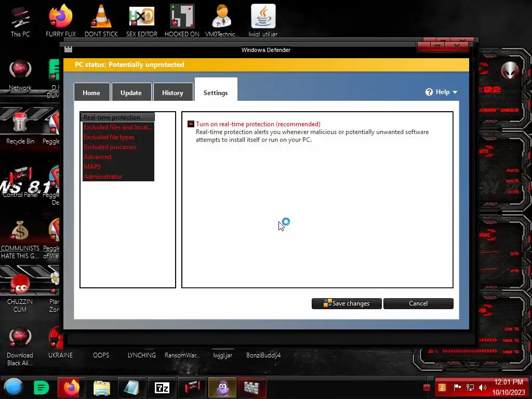
Task: Click the red Alienware taskbar icon
Action: coord(192,388)
